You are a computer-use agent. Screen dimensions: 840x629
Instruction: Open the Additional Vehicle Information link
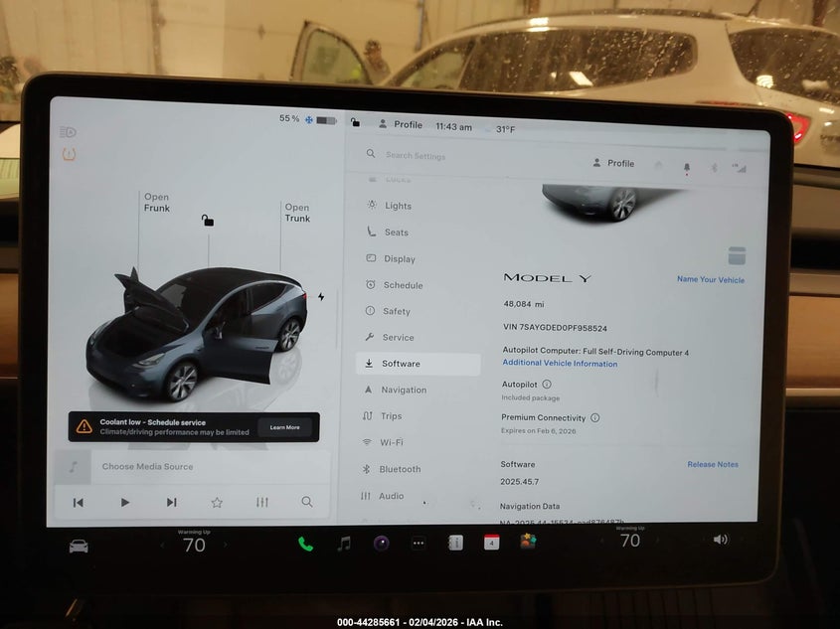pos(560,364)
